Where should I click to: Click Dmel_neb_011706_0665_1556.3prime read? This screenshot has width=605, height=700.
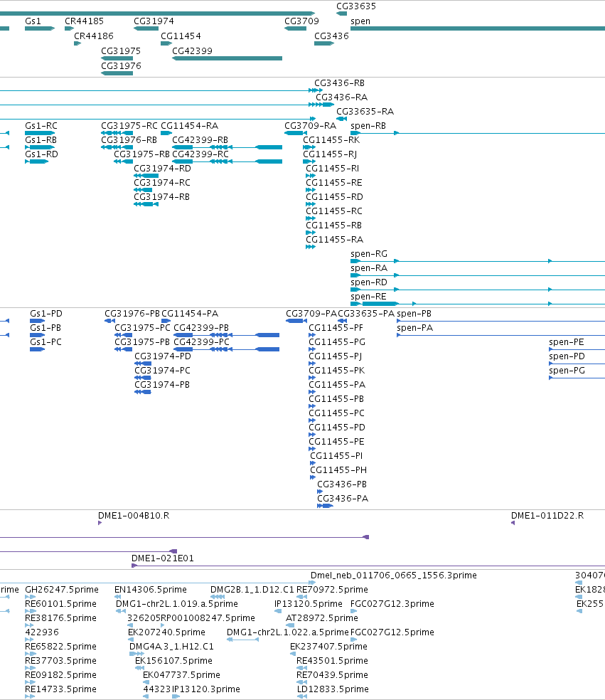coord(394,576)
